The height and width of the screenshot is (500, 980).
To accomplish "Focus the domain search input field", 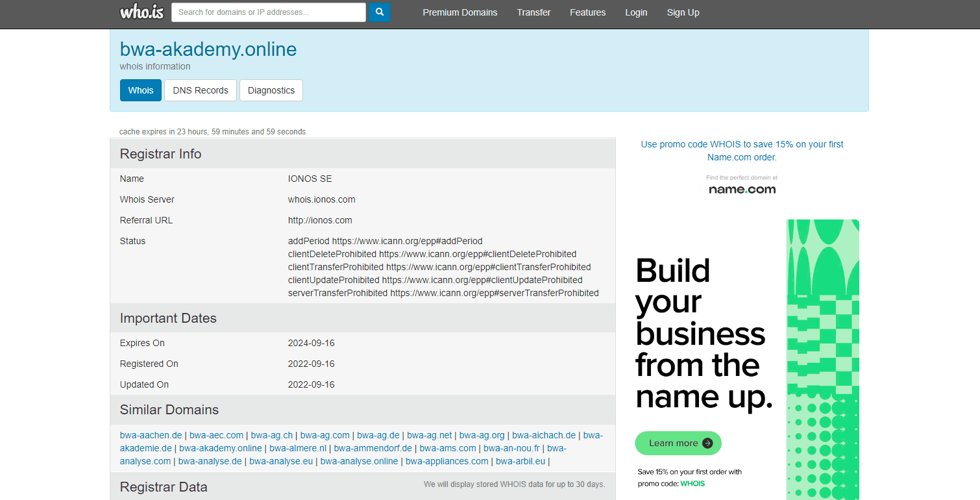I will tap(269, 12).
